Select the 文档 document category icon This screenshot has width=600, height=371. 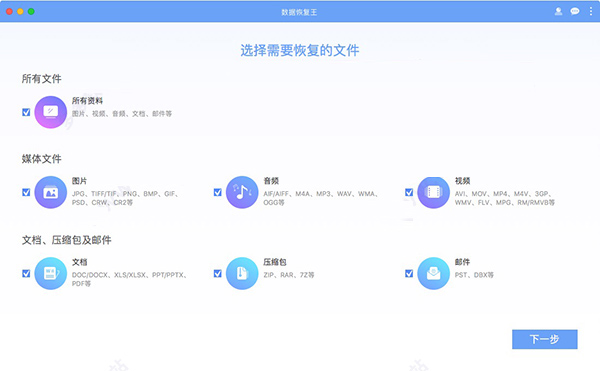(x=51, y=273)
